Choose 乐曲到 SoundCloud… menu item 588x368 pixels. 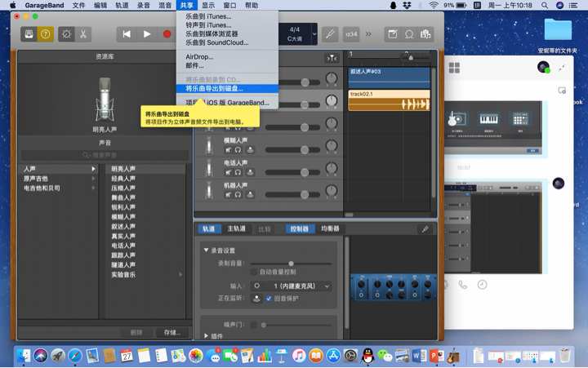coord(227,42)
